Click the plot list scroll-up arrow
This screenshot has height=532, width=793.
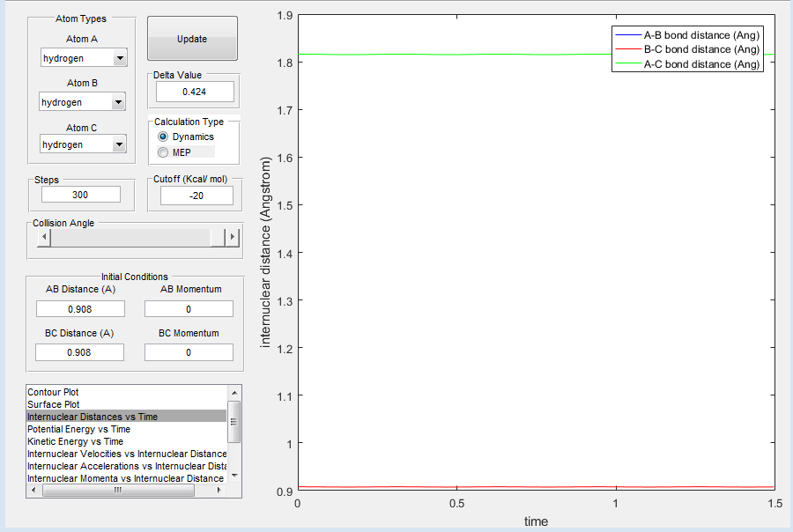pos(234,393)
